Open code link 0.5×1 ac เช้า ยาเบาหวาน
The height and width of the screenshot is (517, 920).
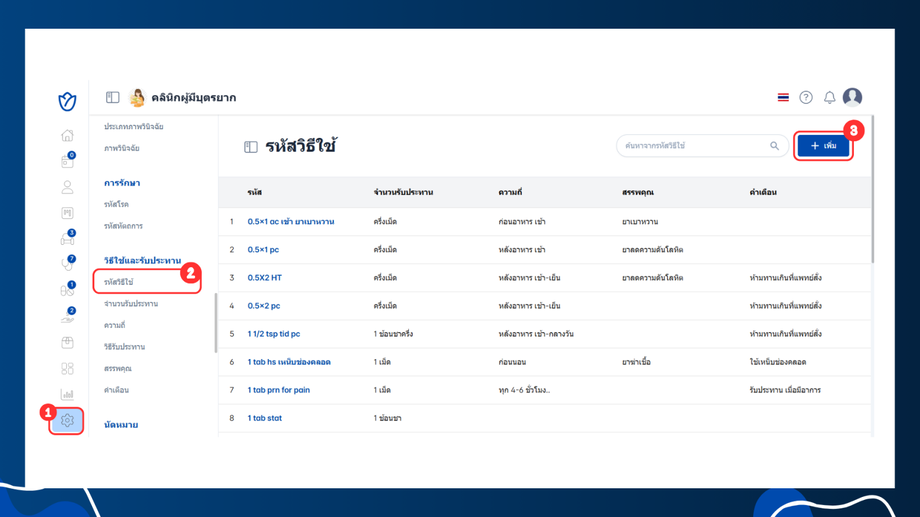(x=290, y=222)
